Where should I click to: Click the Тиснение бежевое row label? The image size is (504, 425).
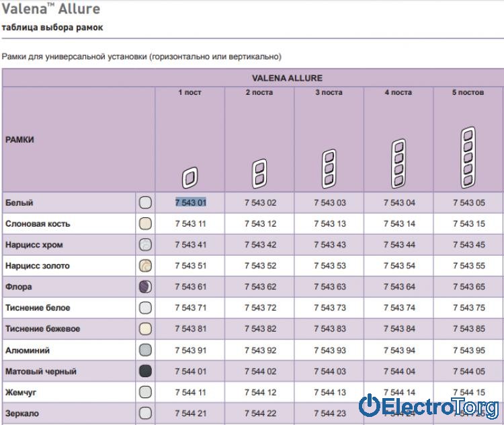click(x=42, y=329)
